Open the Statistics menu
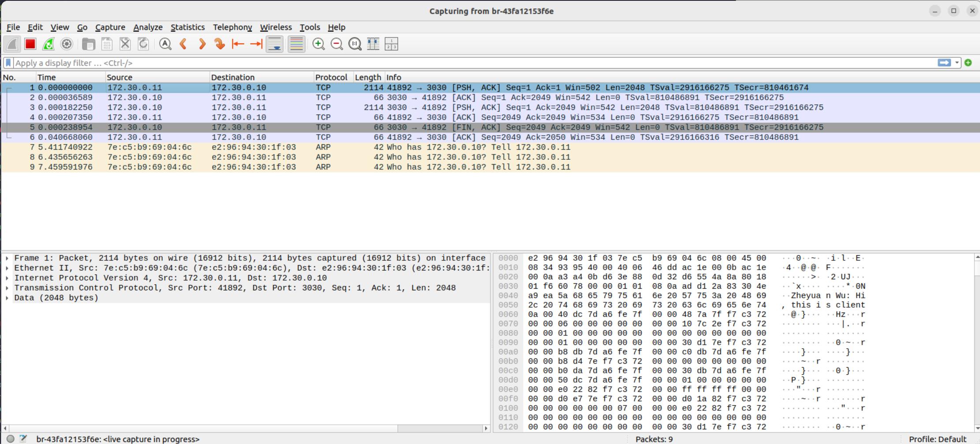Image resolution: width=980 pixels, height=444 pixels. [x=187, y=27]
